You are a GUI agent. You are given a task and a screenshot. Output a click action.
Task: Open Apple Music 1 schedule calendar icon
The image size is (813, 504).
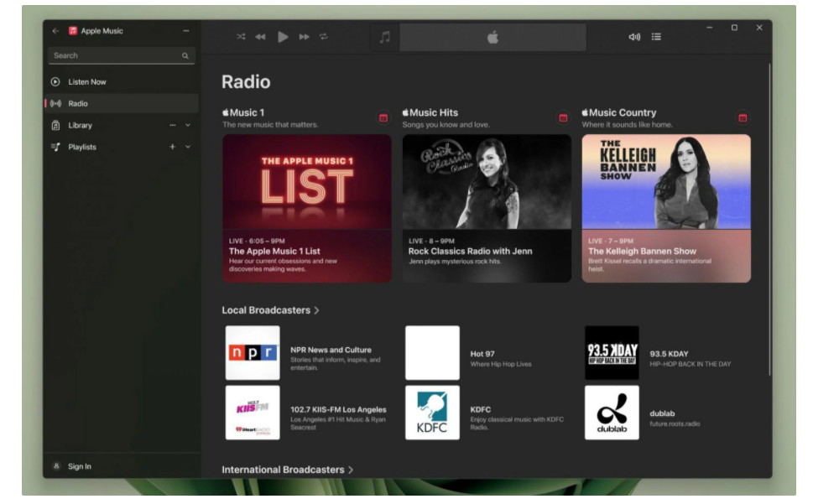(383, 118)
